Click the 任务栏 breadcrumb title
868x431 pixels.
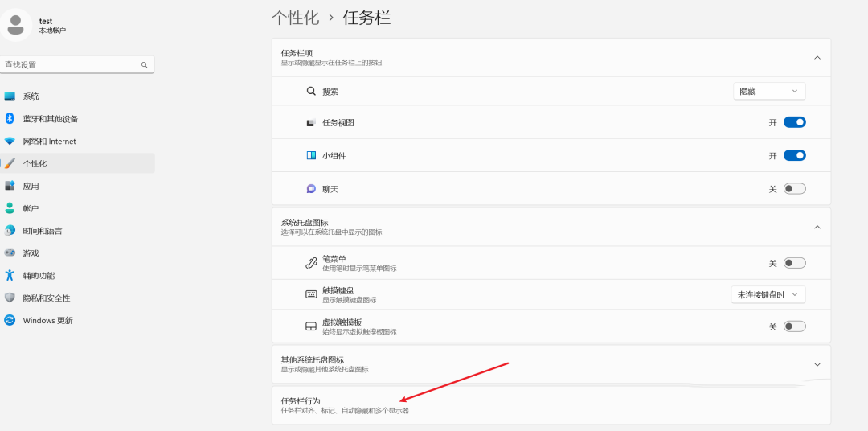point(367,18)
